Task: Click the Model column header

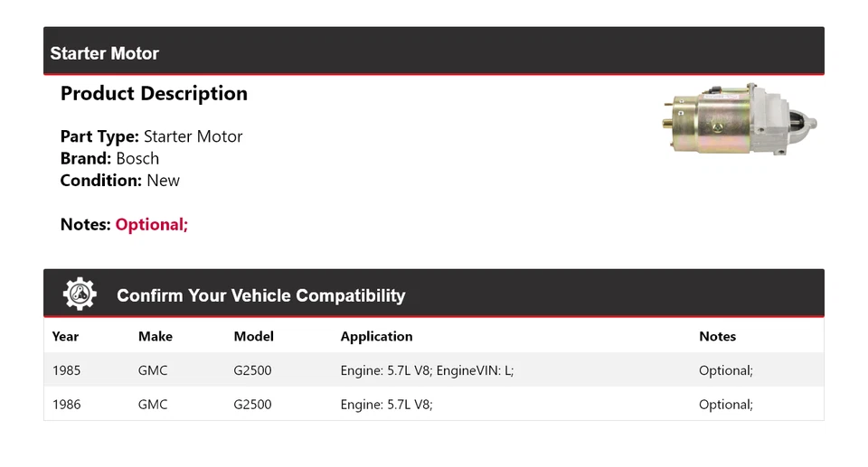Action: (x=253, y=336)
